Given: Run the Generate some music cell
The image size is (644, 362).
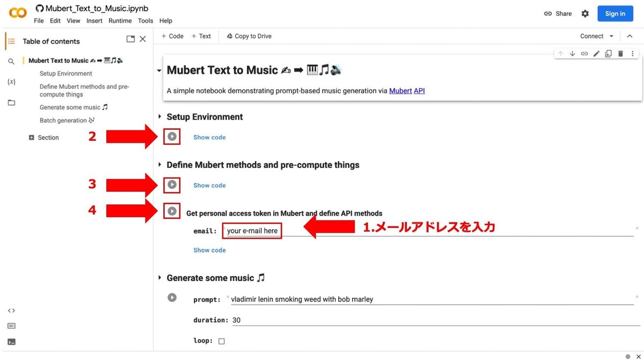Looking at the screenshot, I should pyautogui.click(x=172, y=297).
